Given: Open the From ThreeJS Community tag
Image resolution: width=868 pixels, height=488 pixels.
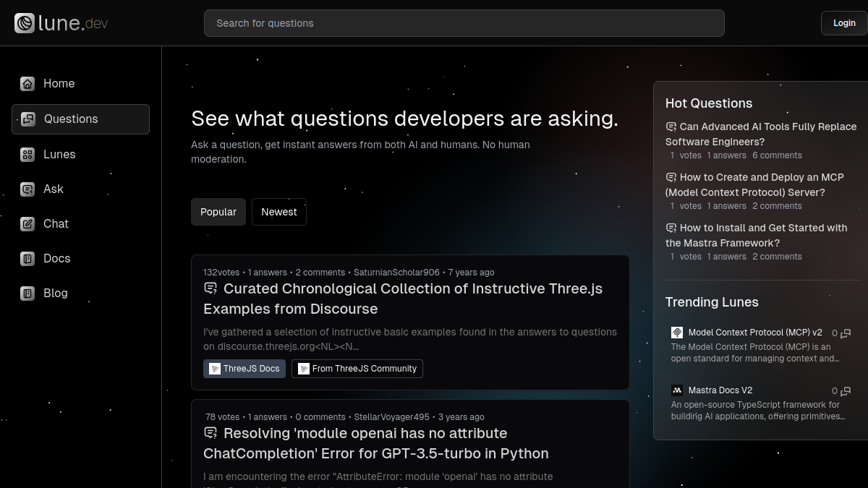Looking at the screenshot, I should 357,369.
